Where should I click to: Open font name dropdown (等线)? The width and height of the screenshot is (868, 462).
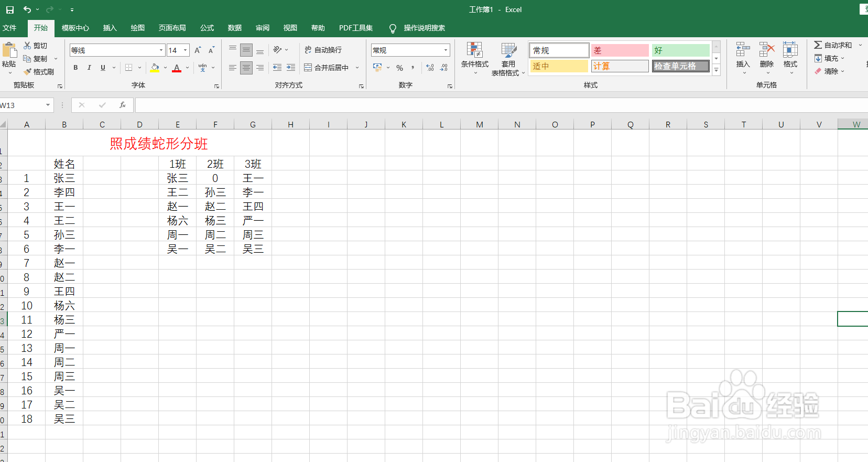(161, 50)
